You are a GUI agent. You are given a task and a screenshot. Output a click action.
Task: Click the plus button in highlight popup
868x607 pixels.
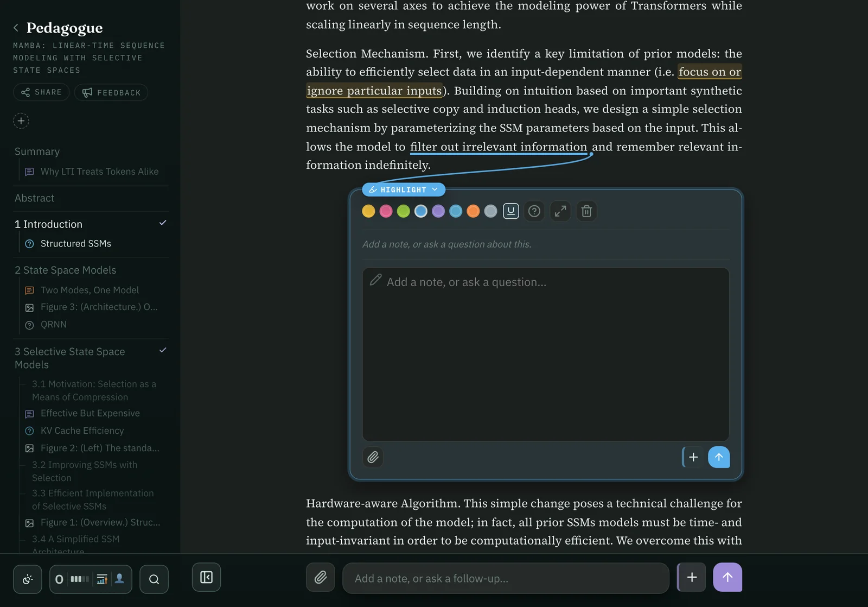[693, 457]
